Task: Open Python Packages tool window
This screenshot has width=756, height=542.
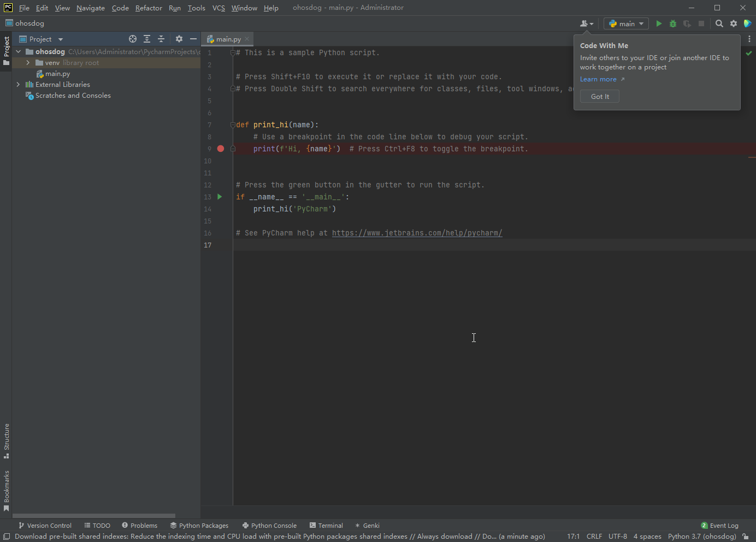Action: click(x=199, y=526)
